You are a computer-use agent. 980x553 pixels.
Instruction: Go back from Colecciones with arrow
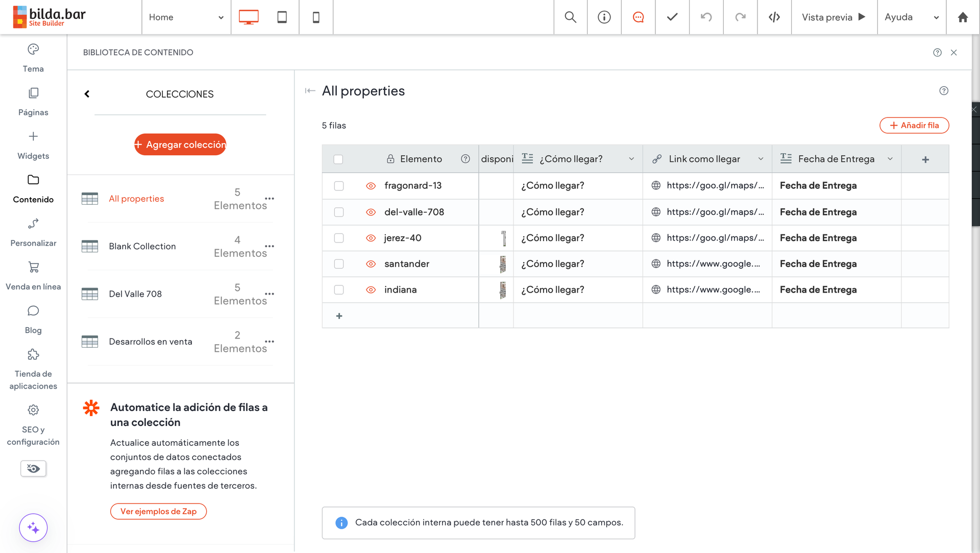87,94
